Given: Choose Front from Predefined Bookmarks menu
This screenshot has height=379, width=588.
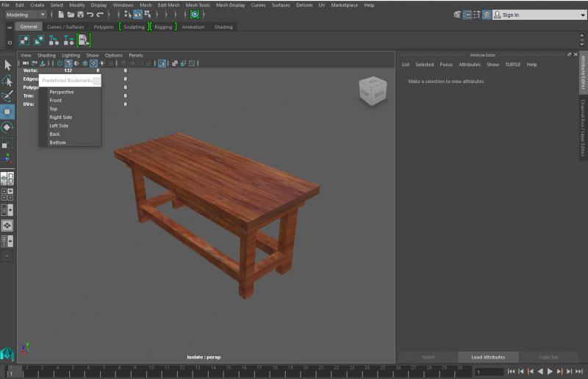Looking at the screenshot, I should (56, 101).
